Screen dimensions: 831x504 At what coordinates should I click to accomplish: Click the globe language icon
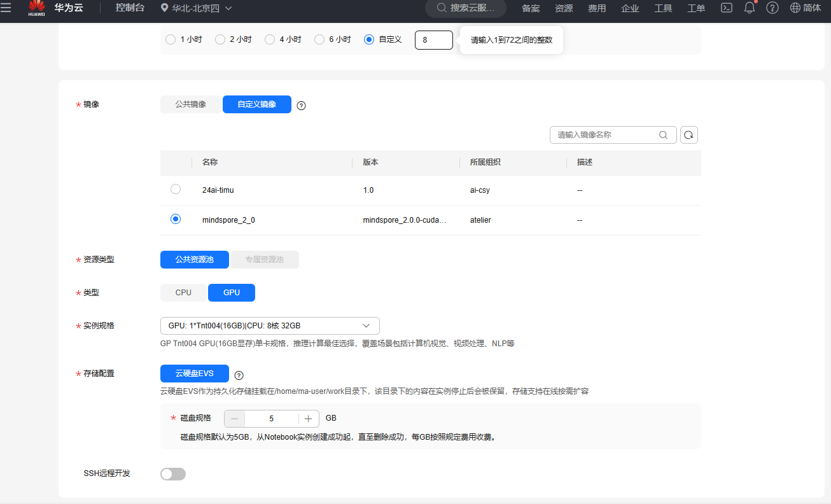click(x=795, y=8)
